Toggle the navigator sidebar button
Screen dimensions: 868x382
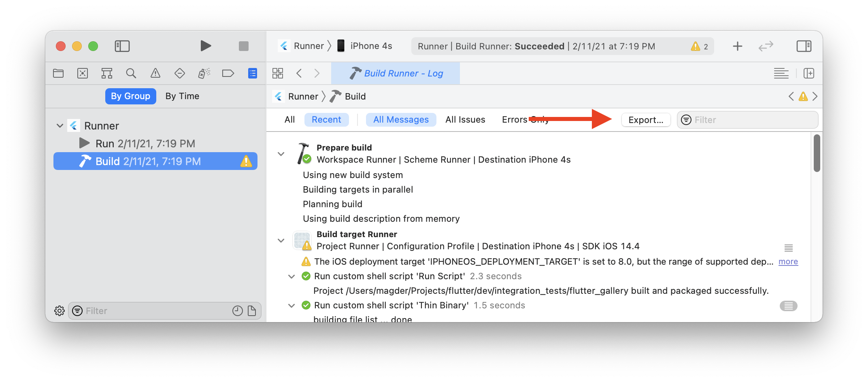coord(122,46)
